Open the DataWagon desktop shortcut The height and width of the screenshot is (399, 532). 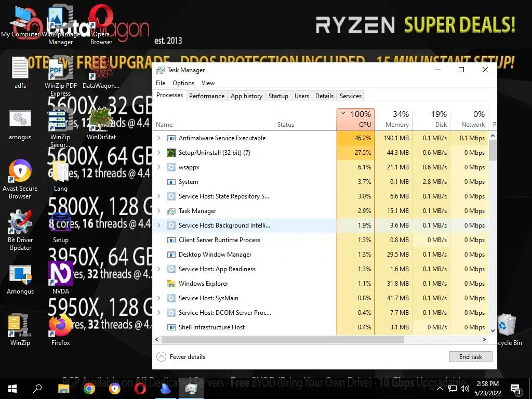point(101,72)
